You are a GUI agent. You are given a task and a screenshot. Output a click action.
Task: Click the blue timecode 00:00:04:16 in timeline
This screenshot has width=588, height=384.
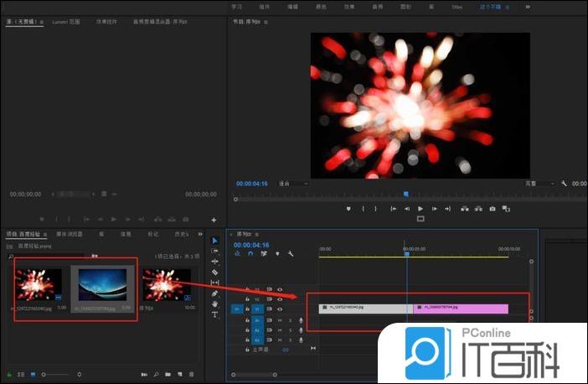251,245
